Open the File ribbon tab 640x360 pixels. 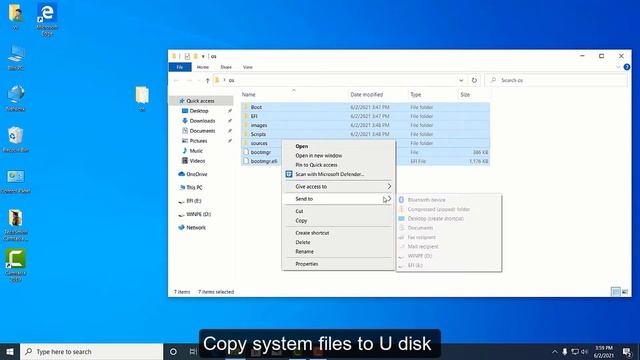pos(180,67)
